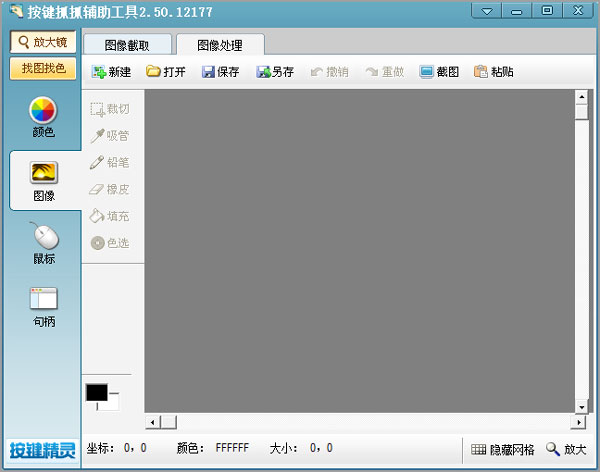The width and height of the screenshot is (600, 472).
Task: Toggle the 放大镜 magnifier button
Action: click(43, 43)
